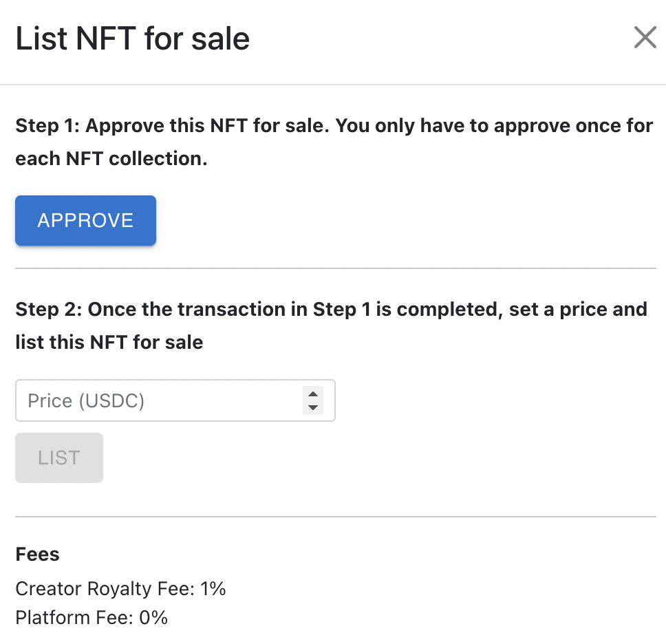Click the grayed-out LIST button

coord(59,458)
